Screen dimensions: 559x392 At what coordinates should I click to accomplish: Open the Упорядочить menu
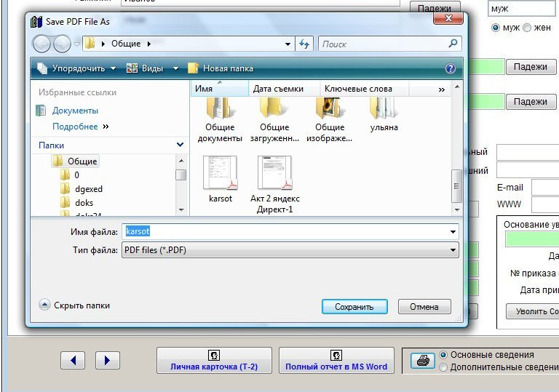coord(77,68)
